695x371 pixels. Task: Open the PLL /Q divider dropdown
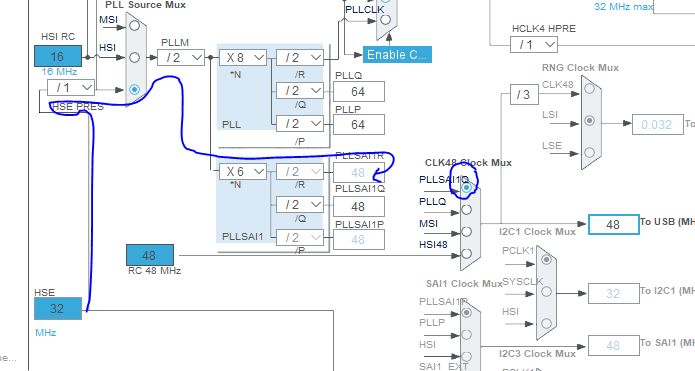[x=300, y=91]
